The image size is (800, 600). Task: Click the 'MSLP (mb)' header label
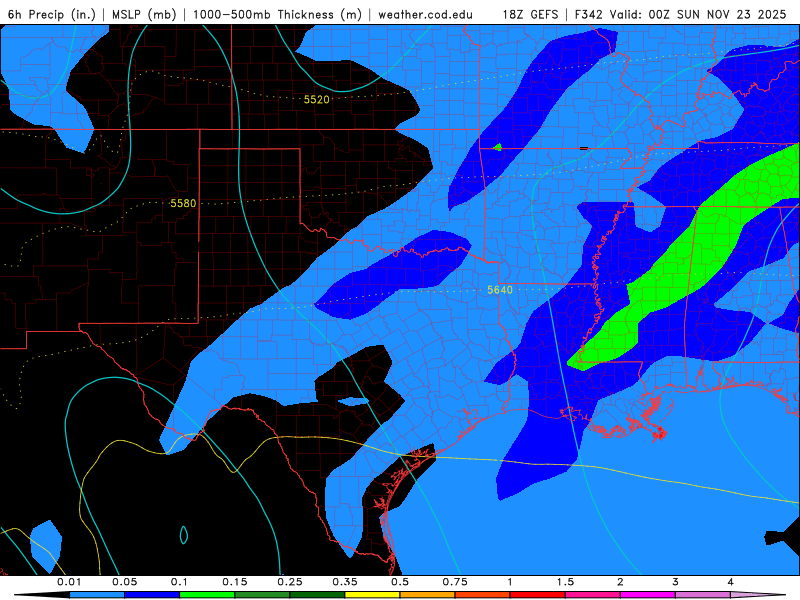pyautogui.click(x=144, y=14)
